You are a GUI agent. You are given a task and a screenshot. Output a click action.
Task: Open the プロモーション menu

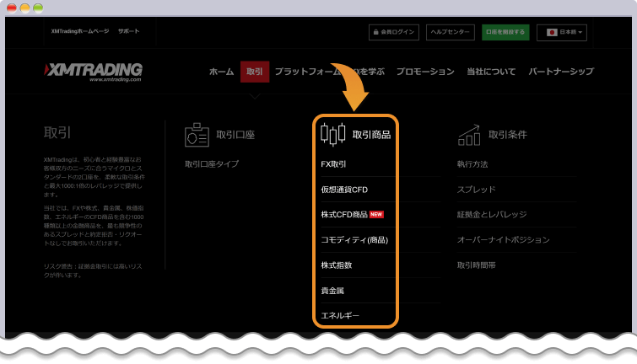coord(425,72)
